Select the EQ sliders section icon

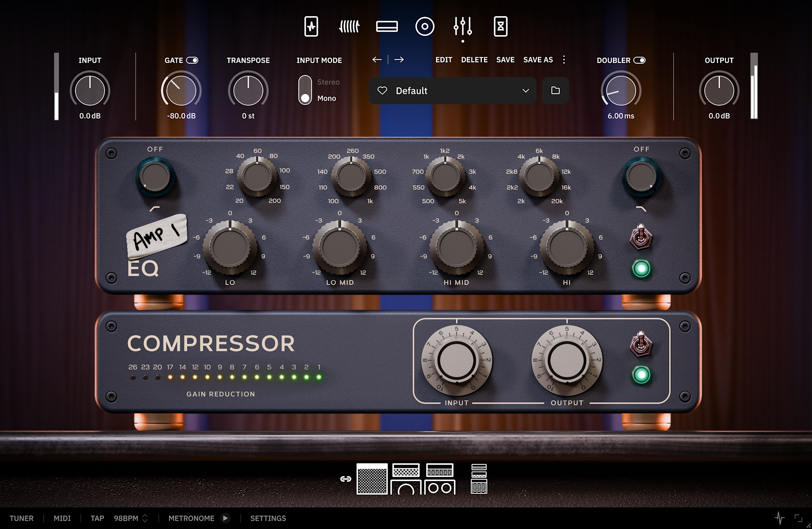point(463,27)
